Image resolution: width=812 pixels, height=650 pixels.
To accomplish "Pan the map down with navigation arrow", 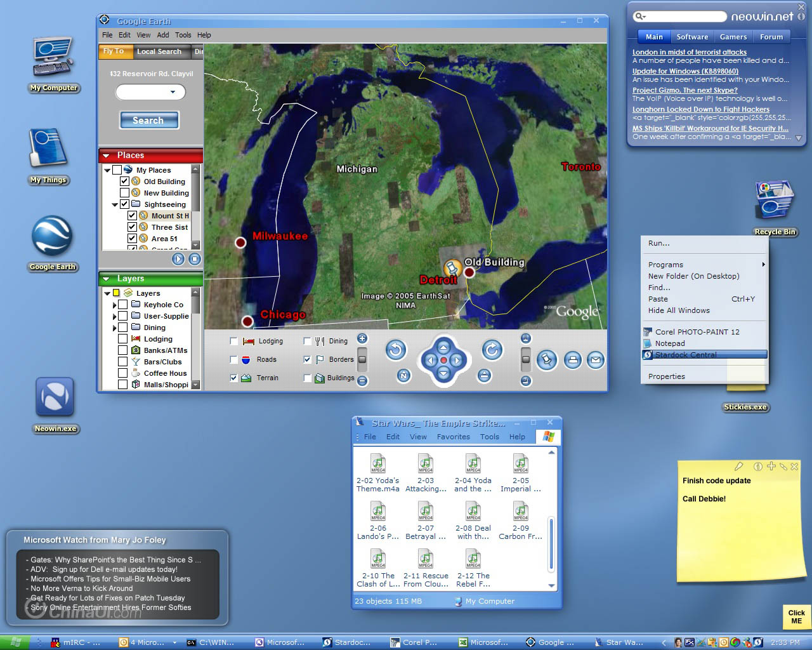I will pos(443,373).
